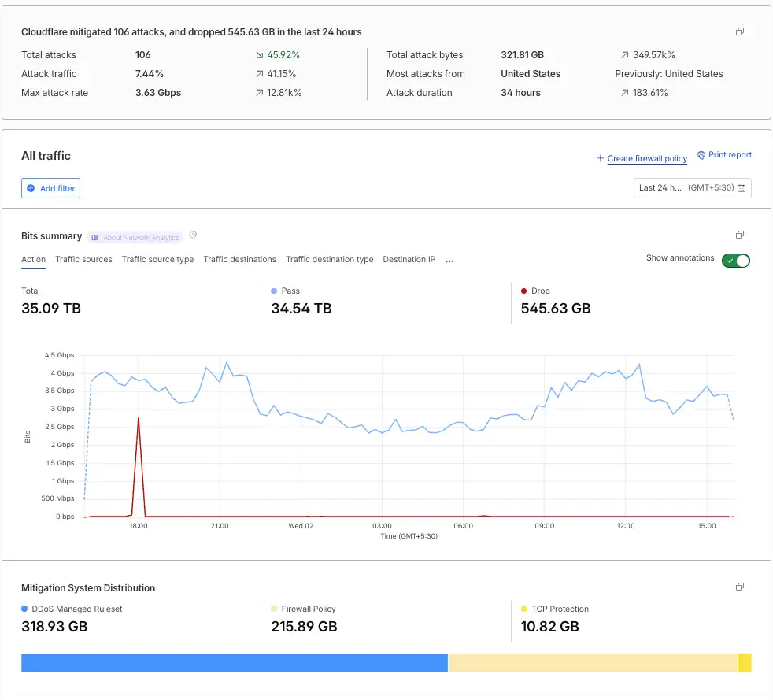Viewport: 773px width, 700px height.
Task: Click the up arrow icon beside 349.57k%
Action: (x=624, y=54)
